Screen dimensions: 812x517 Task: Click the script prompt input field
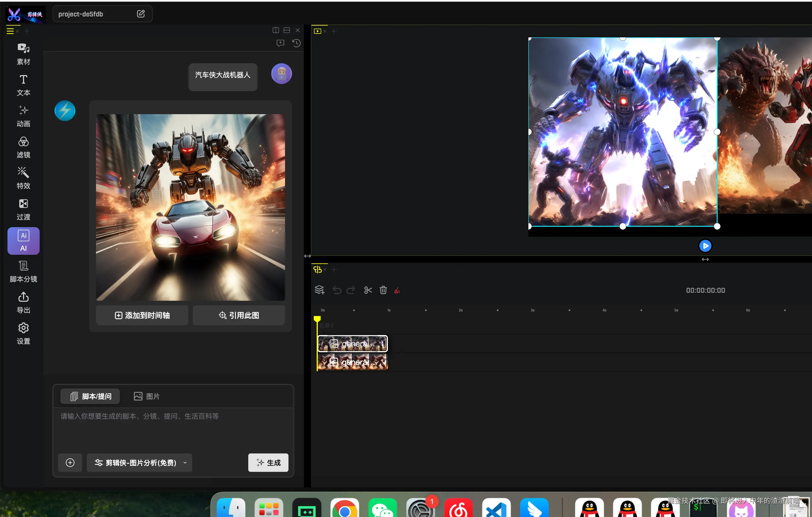coord(173,429)
